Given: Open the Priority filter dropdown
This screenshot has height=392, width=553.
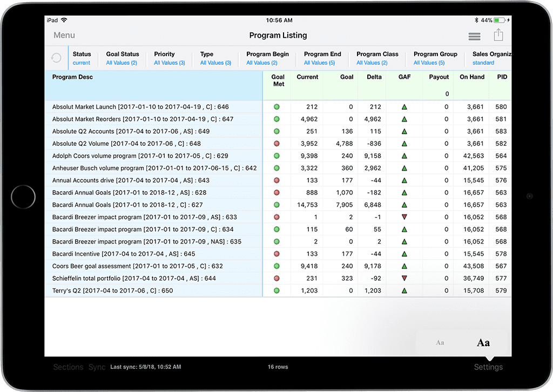Looking at the screenshot, I should pos(169,58).
